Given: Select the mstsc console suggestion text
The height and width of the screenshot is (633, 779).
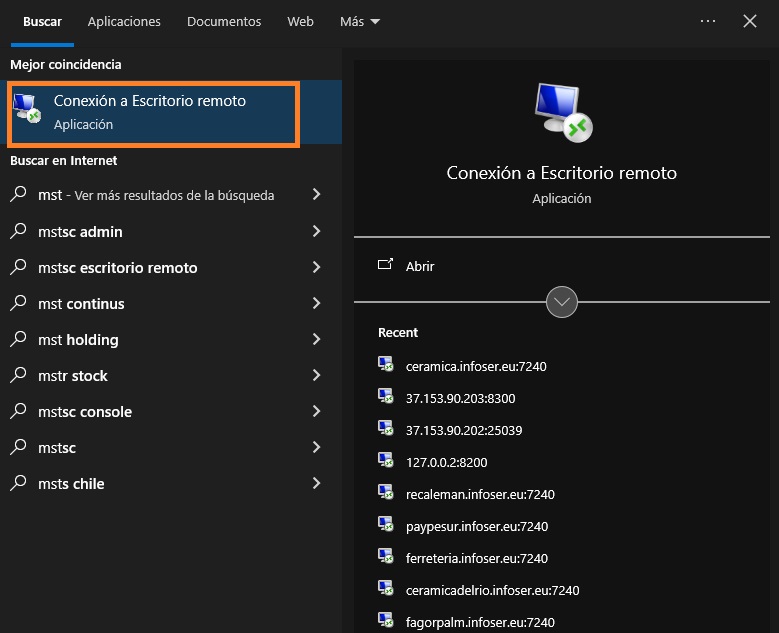Looking at the screenshot, I should [85, 412].
